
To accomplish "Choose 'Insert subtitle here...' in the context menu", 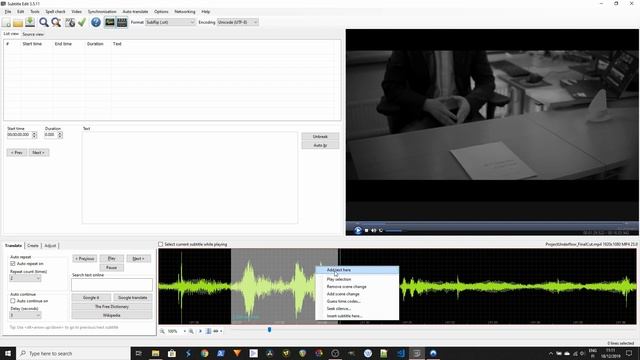I will 357,316.
